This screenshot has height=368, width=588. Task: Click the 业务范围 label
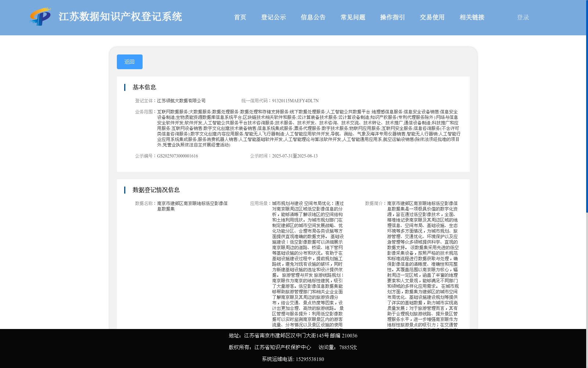(x=146, y=112)
